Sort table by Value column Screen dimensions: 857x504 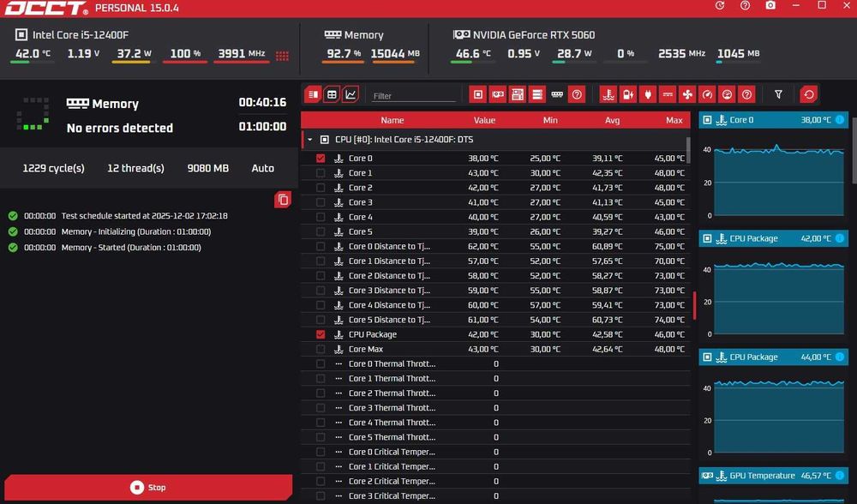click(484, 120)
